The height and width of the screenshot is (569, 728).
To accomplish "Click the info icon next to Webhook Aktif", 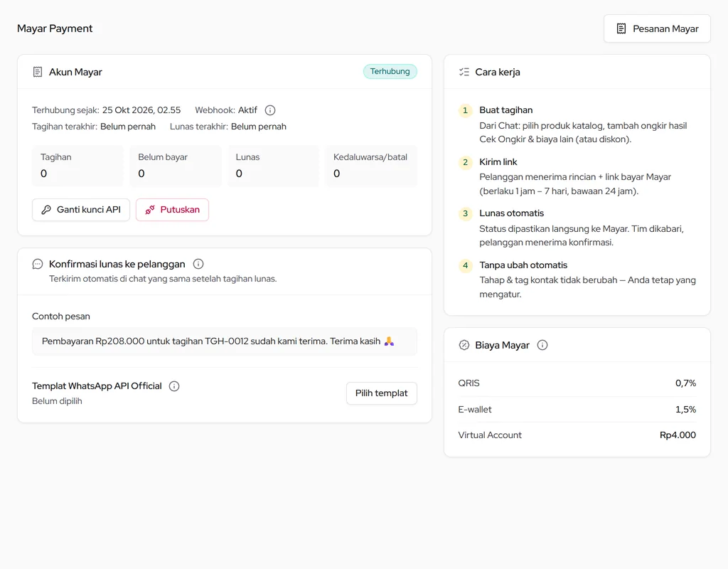I will [269, 110].
